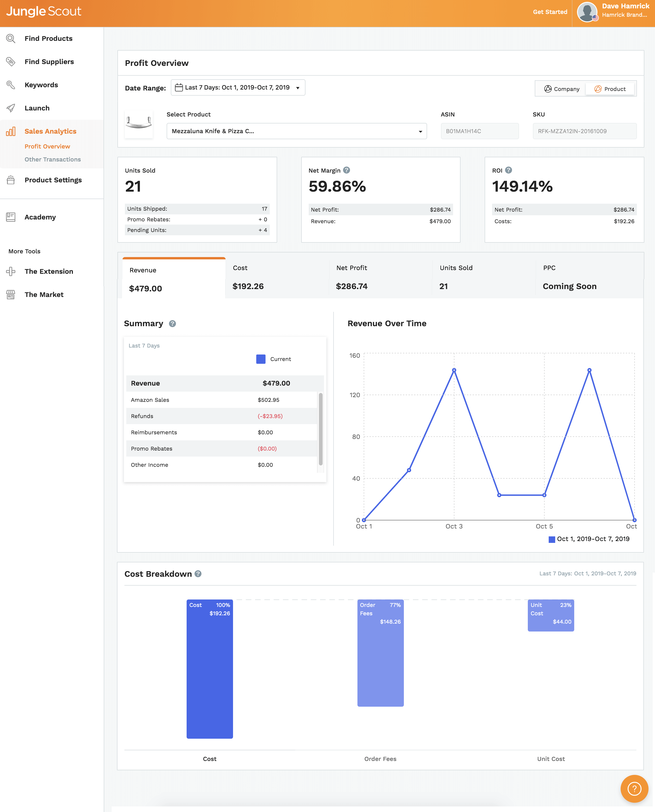Viewport: 655px width, 812px height.
Task: Click The Extension plus-shaped icon
Action: (x=11, y=271)
